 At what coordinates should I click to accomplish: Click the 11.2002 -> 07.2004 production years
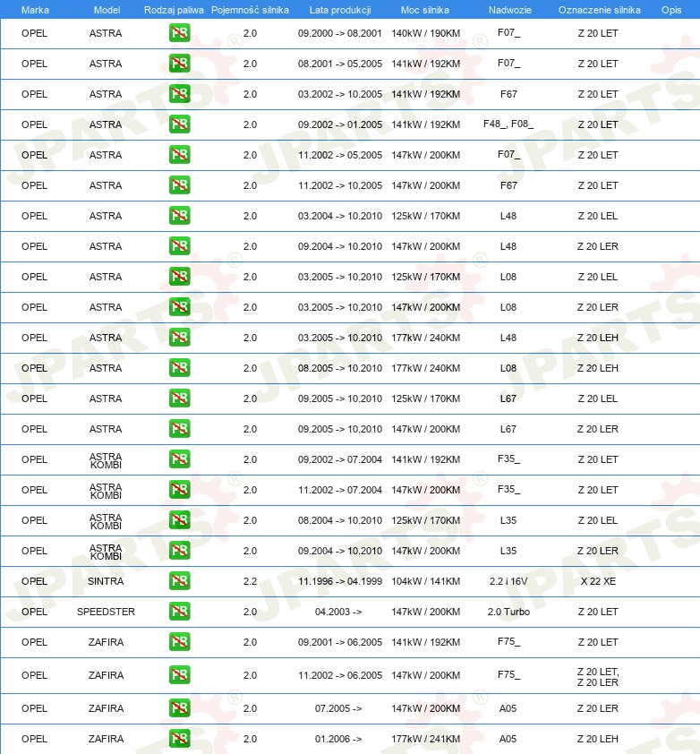(x=340, y=490)
